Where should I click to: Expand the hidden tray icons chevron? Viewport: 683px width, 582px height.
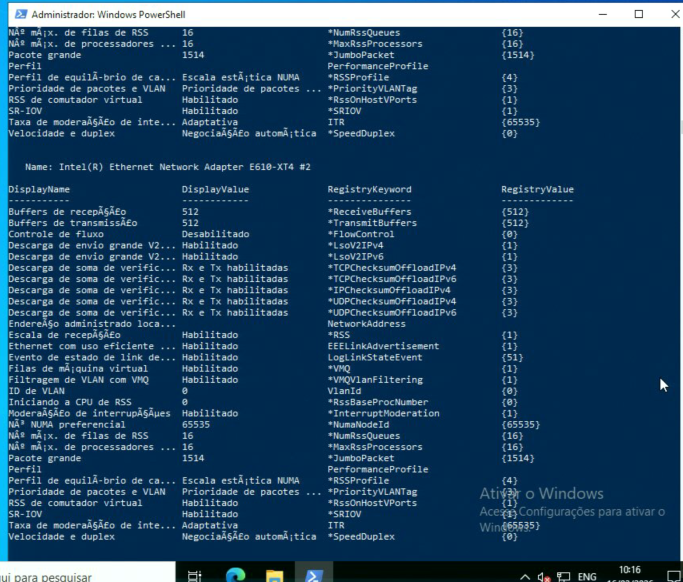click(x=523, y=576)
